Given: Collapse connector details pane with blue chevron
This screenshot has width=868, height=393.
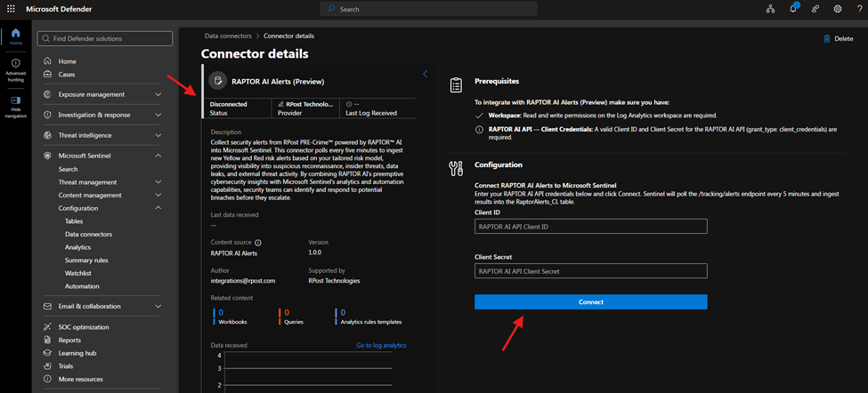Looking at the screenshot, I should coord(426,74).
